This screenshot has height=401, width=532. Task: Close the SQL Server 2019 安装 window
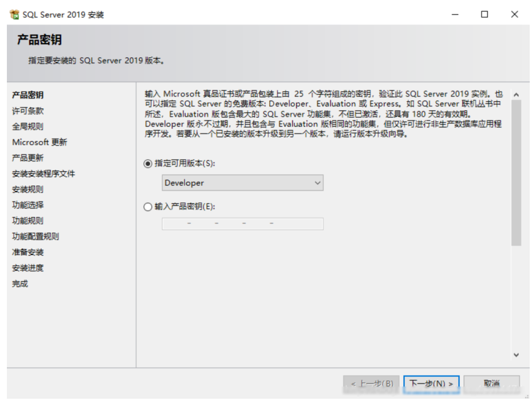coord(514,14)
